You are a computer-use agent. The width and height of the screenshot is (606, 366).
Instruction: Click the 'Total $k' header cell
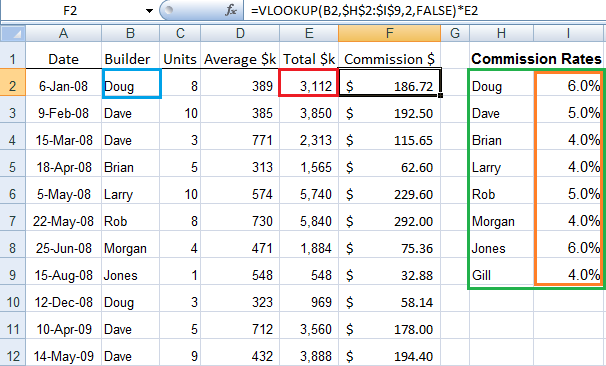(309, 56)
